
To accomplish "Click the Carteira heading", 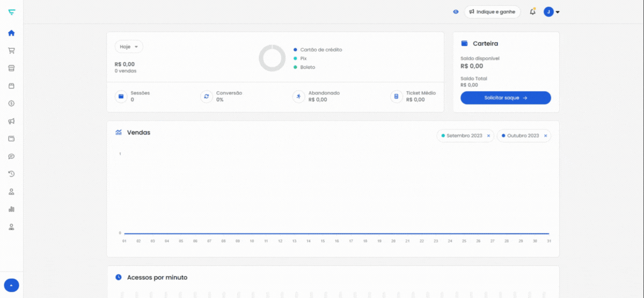I will click(x=485, y=43).
